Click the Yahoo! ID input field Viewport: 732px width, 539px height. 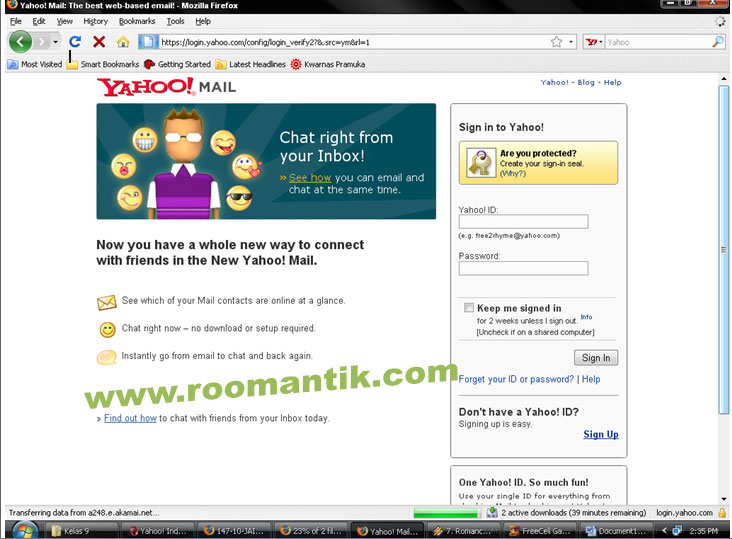523,222
